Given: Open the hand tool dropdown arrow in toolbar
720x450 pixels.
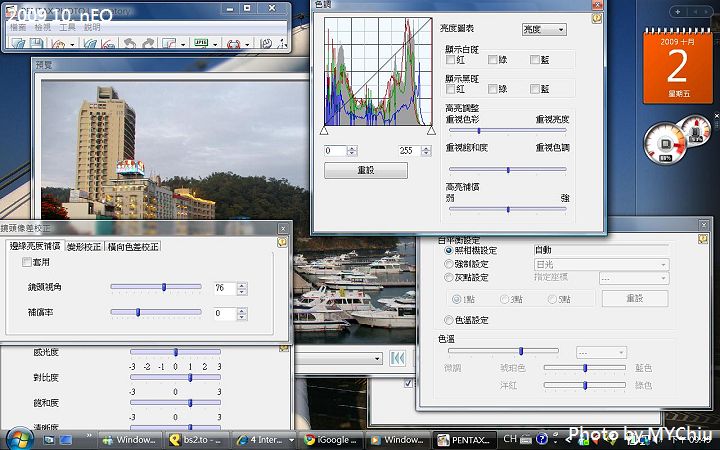Looking at the screenshot, I should [x=73, y=45].
